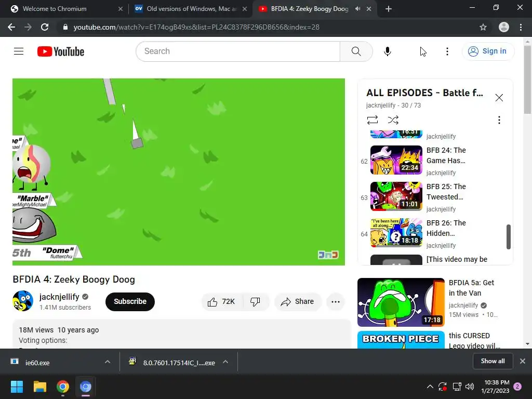Toggle playlist loop
The image size is (532, 399).
372,120
